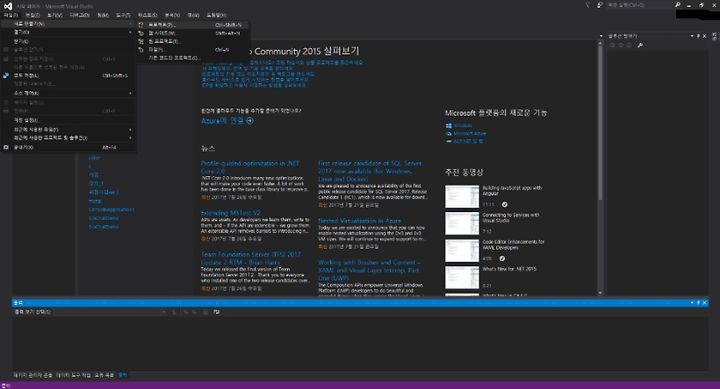Click inside the Quick Launch search field
The height and width of the screenshot is (389, 720).
640,5
